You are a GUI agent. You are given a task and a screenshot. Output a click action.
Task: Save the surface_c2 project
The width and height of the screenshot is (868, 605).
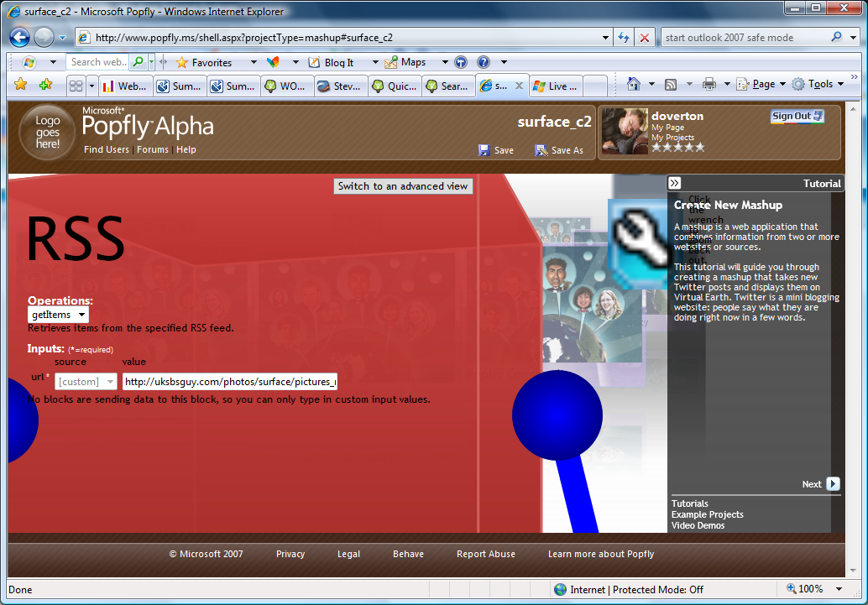496,150
